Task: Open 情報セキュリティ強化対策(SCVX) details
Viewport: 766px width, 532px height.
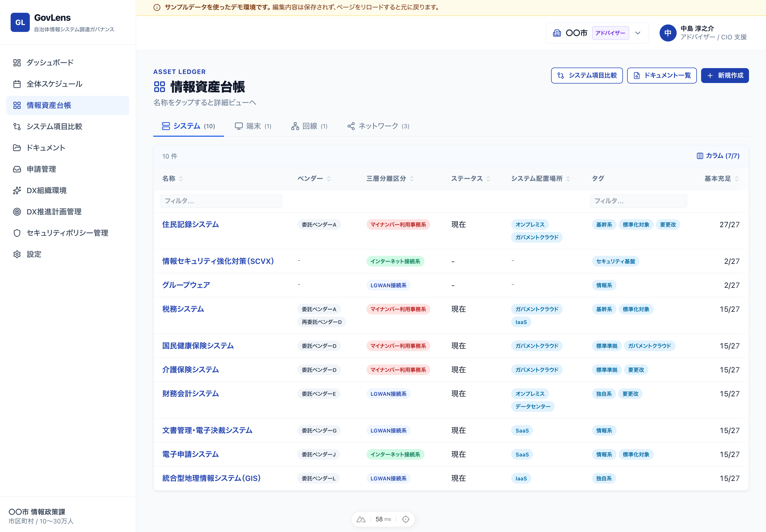Action: click(218, 261)
